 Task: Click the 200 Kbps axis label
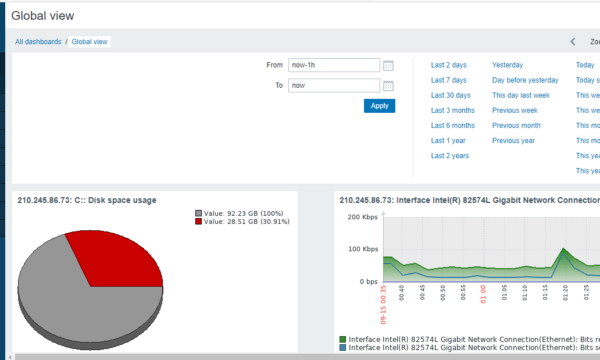(x=362, y=217)
